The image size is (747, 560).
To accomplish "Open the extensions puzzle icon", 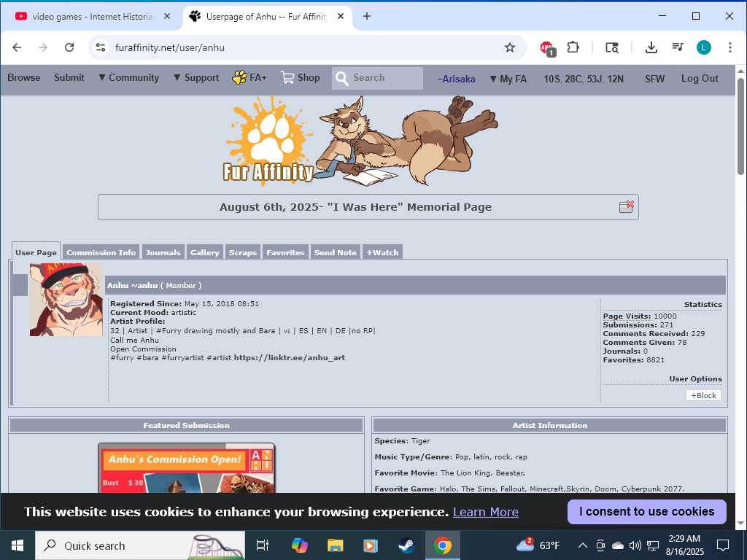I will click(573, 47).
